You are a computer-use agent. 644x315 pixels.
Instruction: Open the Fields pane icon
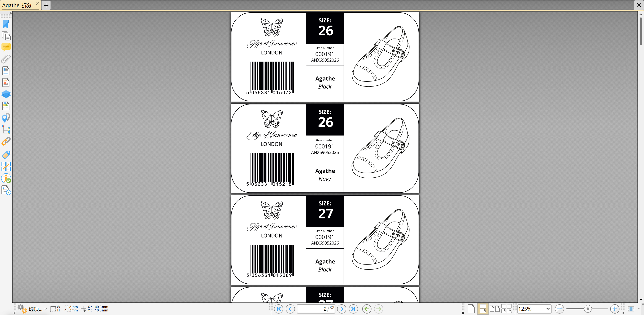[6, 71]
